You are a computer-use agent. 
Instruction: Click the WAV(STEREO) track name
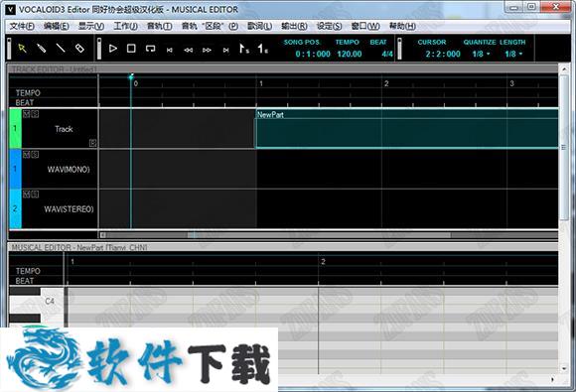[x=69, y=209]
